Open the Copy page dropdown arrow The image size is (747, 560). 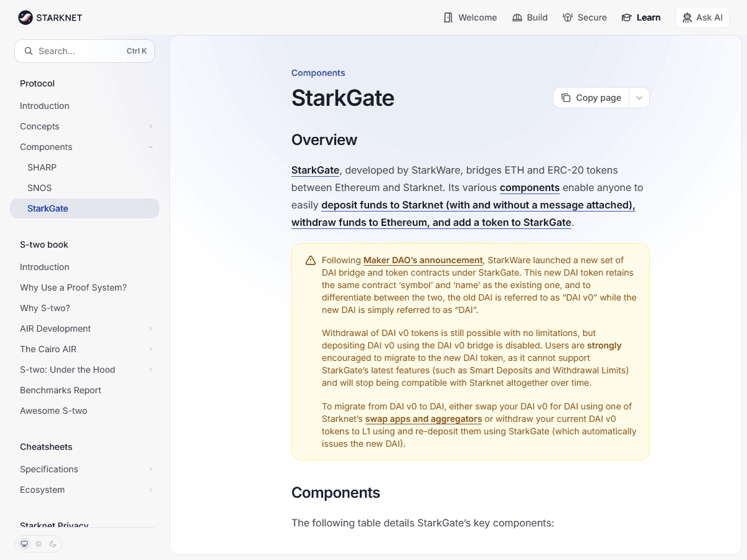coord(639,98)
